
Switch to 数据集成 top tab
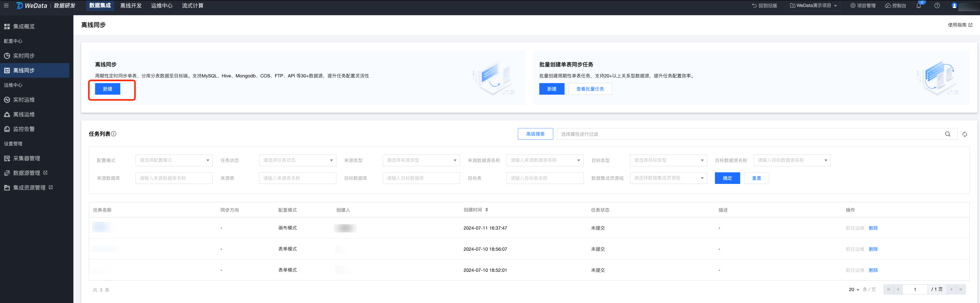coord(100,5)
